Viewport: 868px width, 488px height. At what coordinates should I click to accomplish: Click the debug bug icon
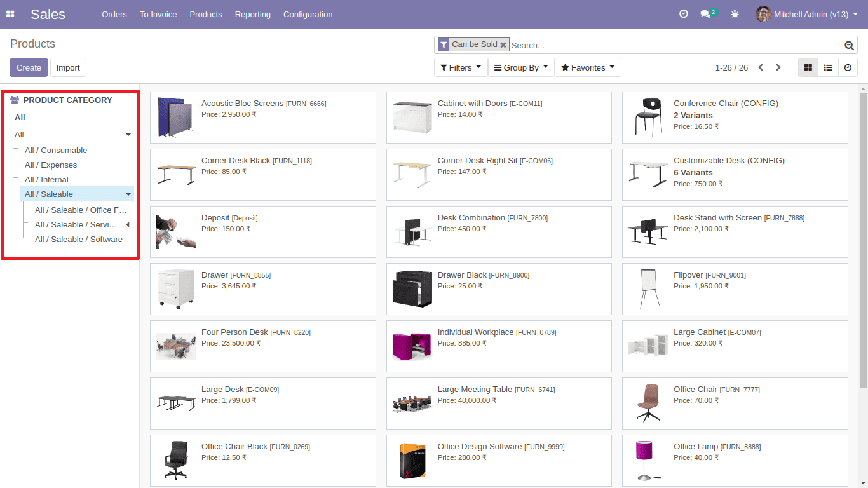click(735, 14)
